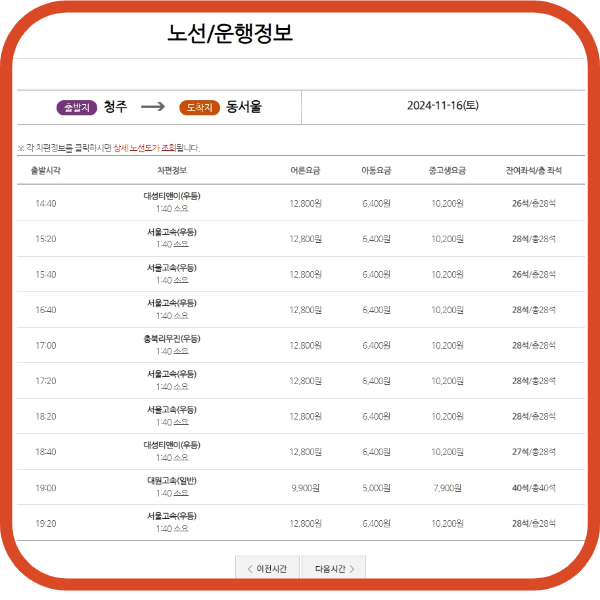The height and width of the screenshot is (600, 600).
Task: Click the 출발시각 column header
Action: (x=46, y=170)
